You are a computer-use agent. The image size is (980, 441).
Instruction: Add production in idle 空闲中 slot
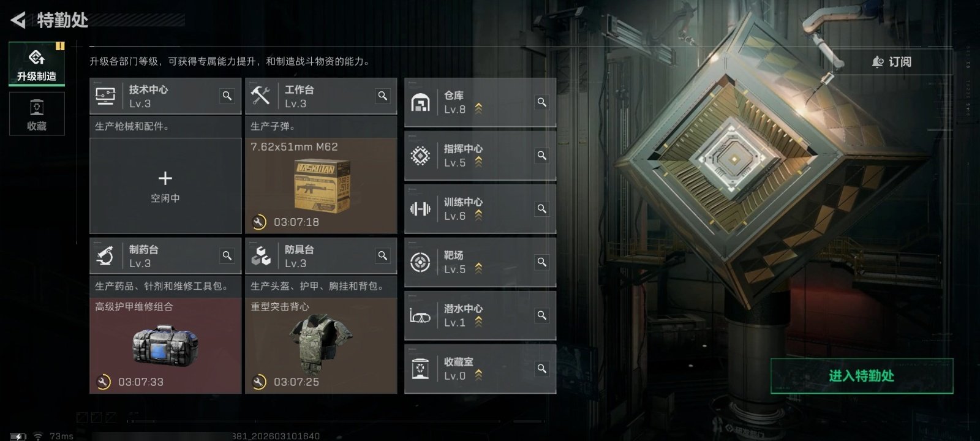coord(165,186)
